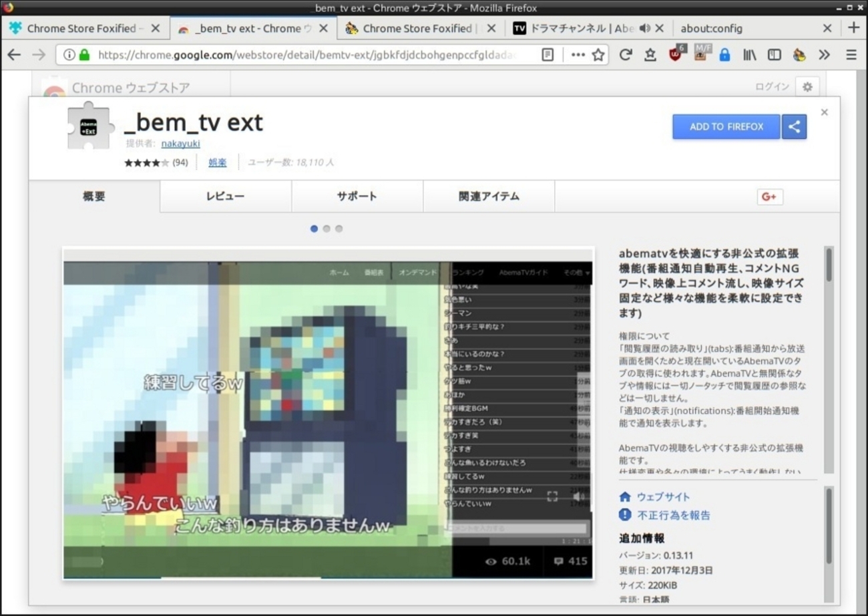
Task: Select second screenshot carousel dot
Action: (x=327, y=228)
